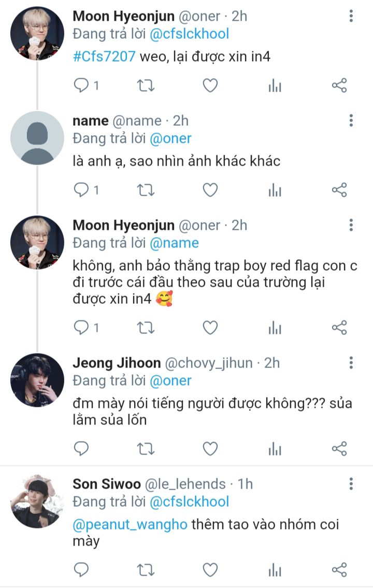373x588 pixels.
Task: Open three-dot menu on name's tweet
Action: tap(351, 121)
